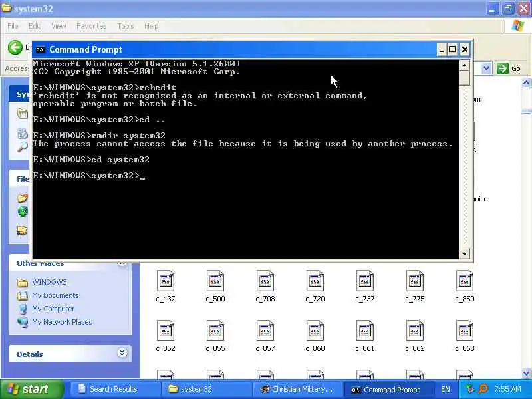
Task: Open the File menu in Explorer
Action: [13, 26]
